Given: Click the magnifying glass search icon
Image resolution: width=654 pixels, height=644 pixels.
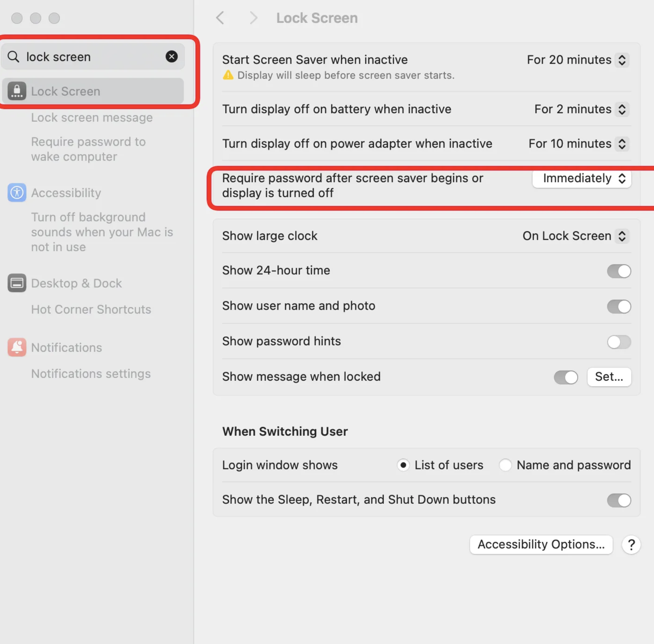Looking at the screenshot, I should [13, 56].
